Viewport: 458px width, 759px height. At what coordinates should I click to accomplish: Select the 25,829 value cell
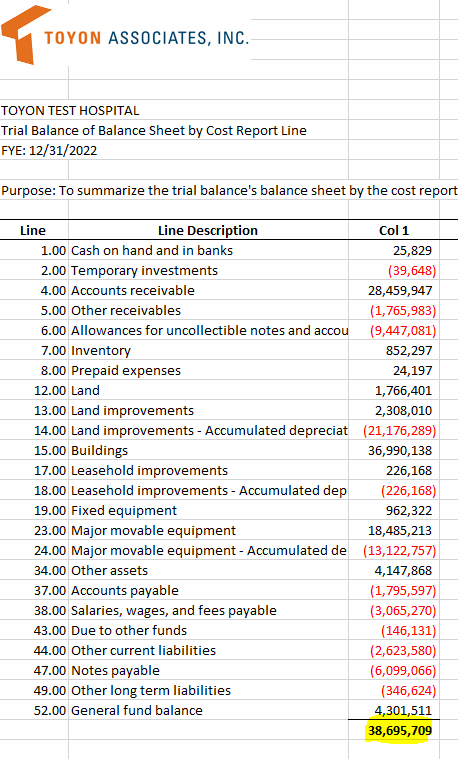click(394, 250)
